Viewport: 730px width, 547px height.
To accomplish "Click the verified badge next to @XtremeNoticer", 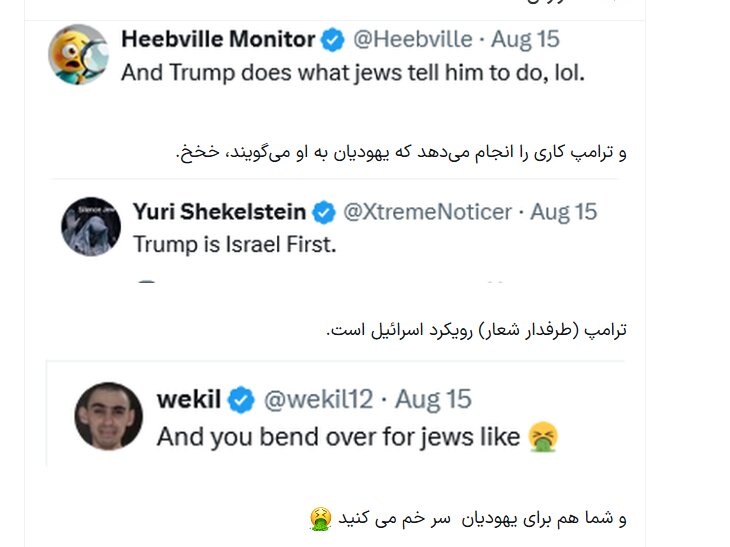I will (x=324, y=212).
